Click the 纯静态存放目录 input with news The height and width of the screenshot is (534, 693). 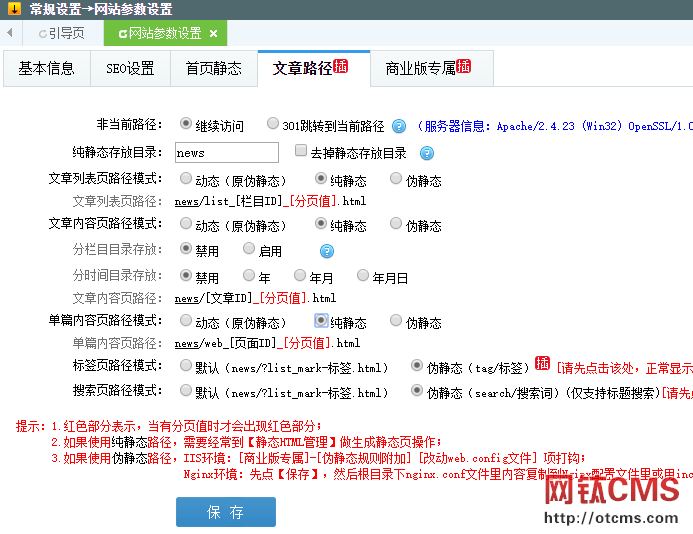coord(227,153)
